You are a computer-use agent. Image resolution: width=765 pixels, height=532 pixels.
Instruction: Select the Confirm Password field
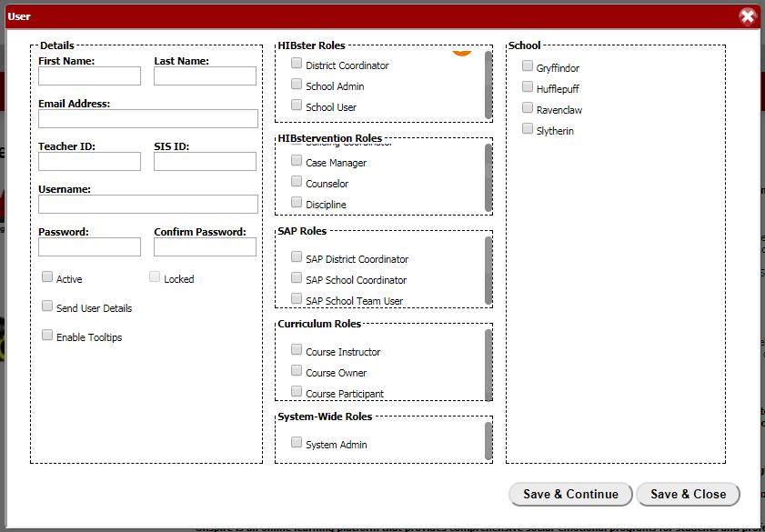pyautogui.click(x=205, y=246)
